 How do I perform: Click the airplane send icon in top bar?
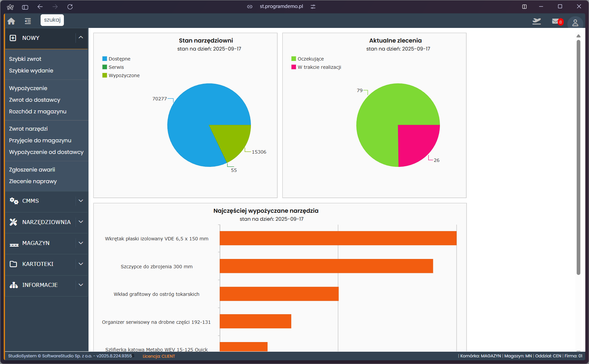pyautogui.click(x=537, y=21)
